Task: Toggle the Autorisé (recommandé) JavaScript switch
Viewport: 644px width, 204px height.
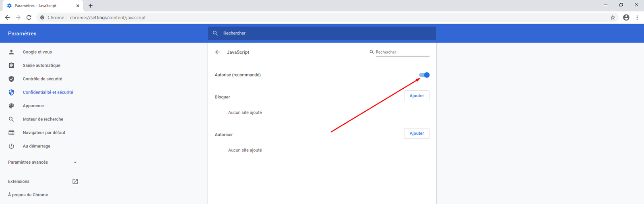Action: (424, 75)
